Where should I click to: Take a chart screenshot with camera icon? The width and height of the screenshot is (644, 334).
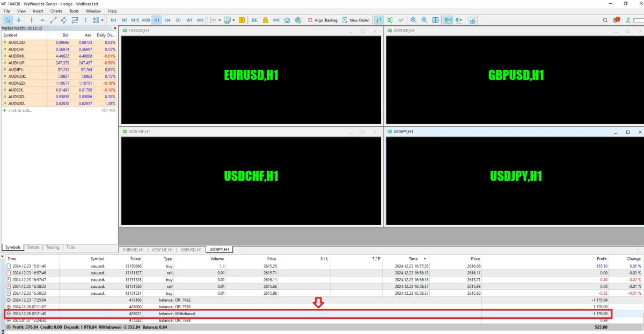click(472, 20)
